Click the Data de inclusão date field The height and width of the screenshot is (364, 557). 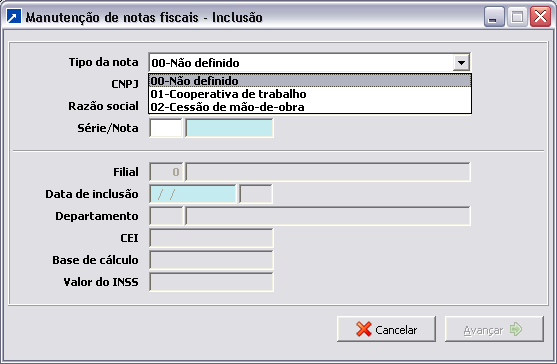tap(193, 194)
